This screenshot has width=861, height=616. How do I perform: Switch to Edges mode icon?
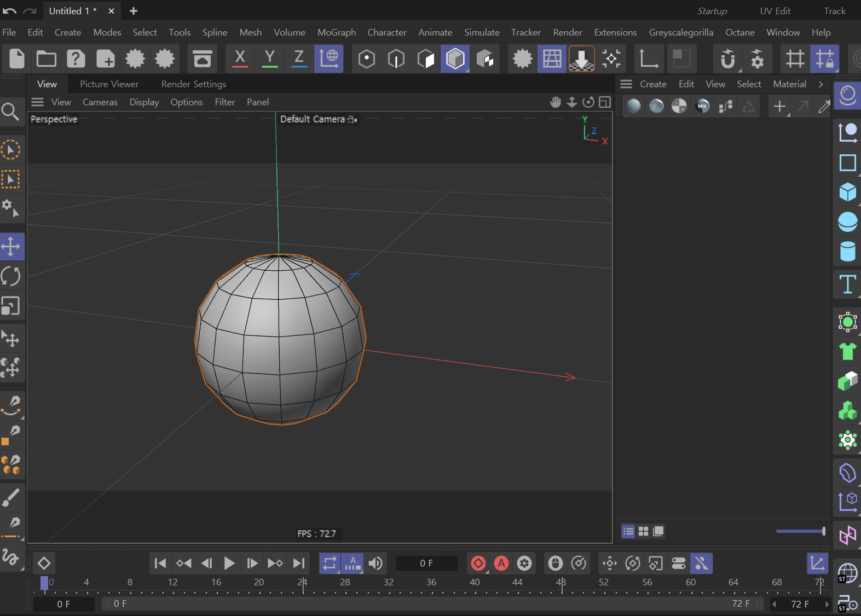[396, 59]
